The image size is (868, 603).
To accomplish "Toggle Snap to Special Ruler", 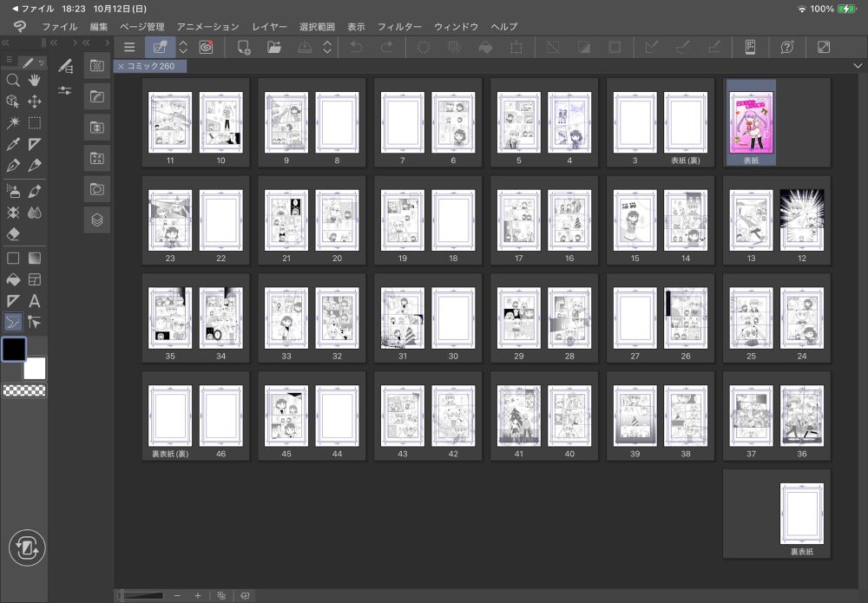I will click(682, 47).
